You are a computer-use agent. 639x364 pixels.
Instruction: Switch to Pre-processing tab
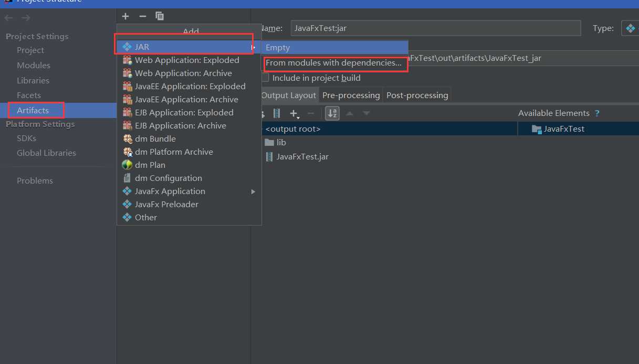click(351, 95)
